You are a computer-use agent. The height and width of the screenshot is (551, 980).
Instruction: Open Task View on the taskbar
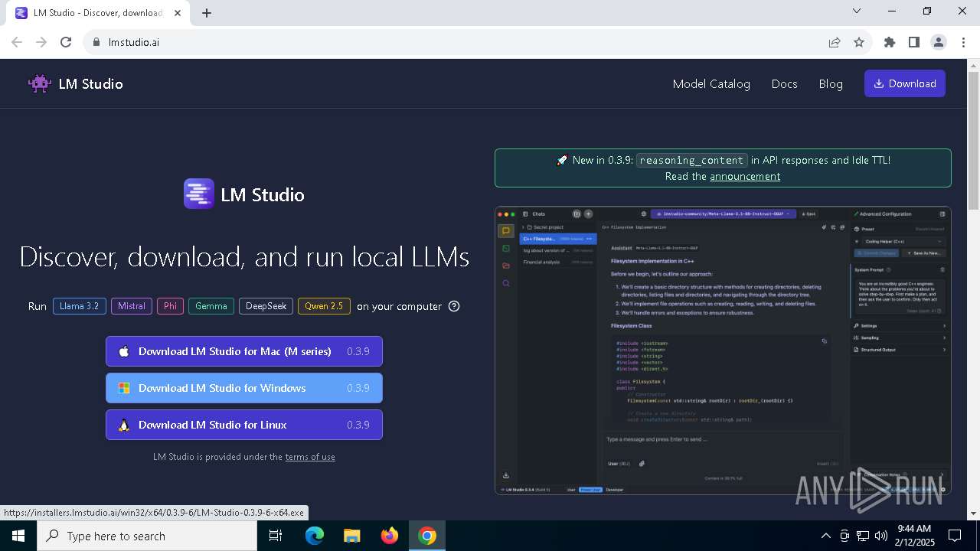(x=276, y=536)
